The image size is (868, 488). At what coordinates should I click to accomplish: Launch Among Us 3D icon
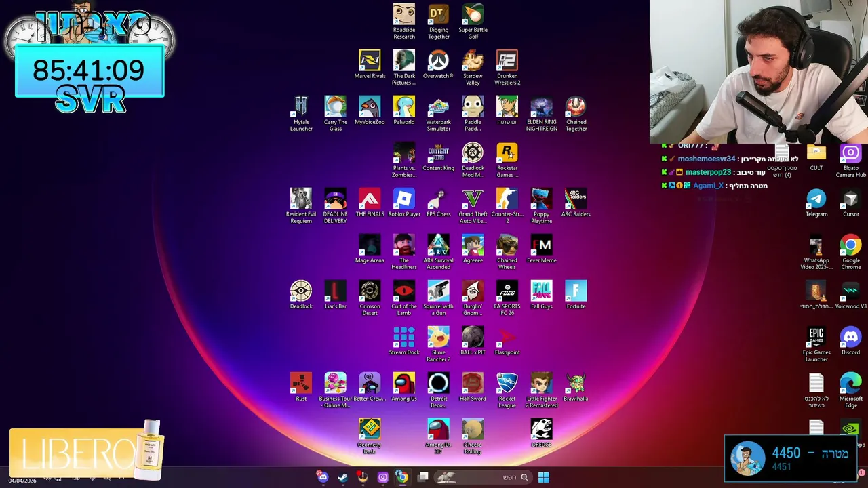(439, 436)
